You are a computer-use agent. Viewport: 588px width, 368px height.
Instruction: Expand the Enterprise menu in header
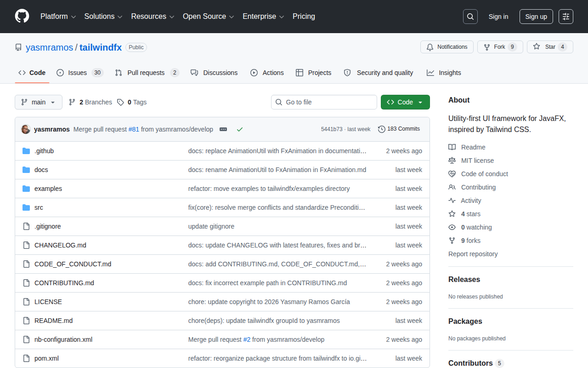pyautogui.click(x=264, y=17)
